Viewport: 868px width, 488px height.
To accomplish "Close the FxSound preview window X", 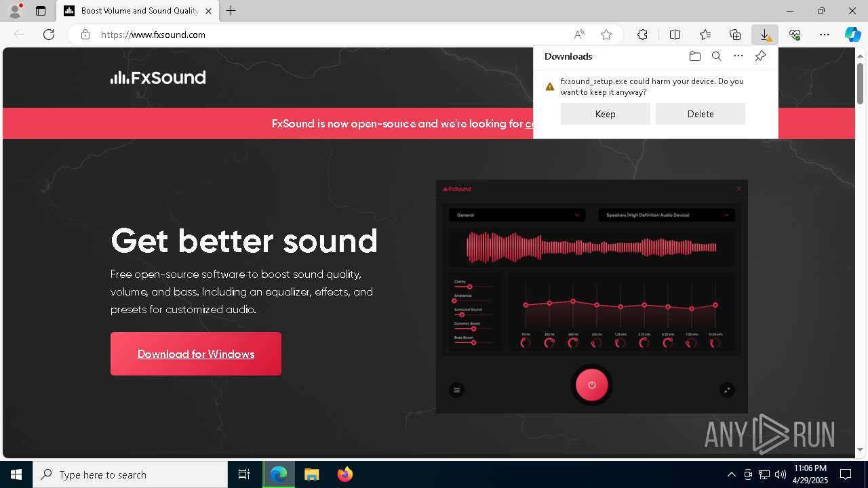I will click(x=739, y=189).
